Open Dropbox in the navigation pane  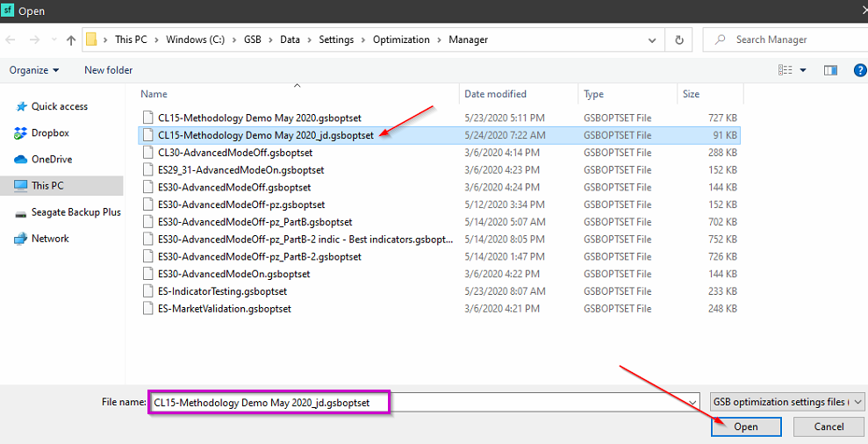pyautogui.click(x=50, y=133)
